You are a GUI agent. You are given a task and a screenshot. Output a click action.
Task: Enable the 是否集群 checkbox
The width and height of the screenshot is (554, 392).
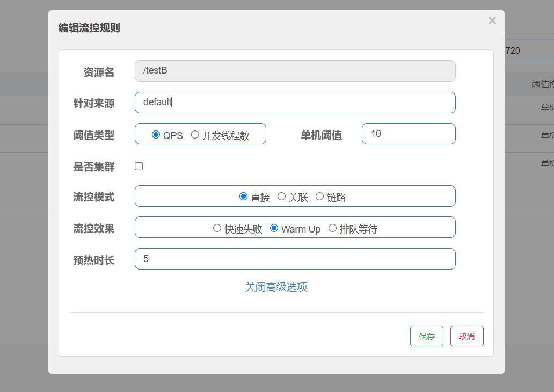tap(138, 166)
